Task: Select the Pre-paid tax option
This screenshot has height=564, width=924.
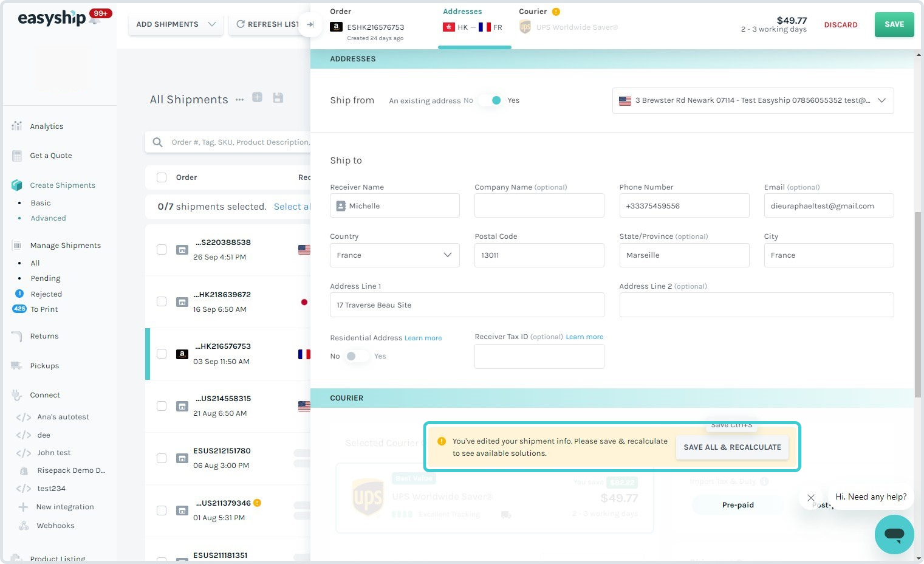Action: click(x=737, y=505)
